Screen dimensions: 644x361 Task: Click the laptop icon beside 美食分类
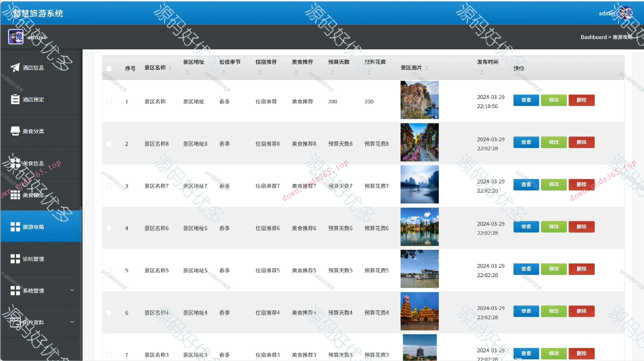15,131
